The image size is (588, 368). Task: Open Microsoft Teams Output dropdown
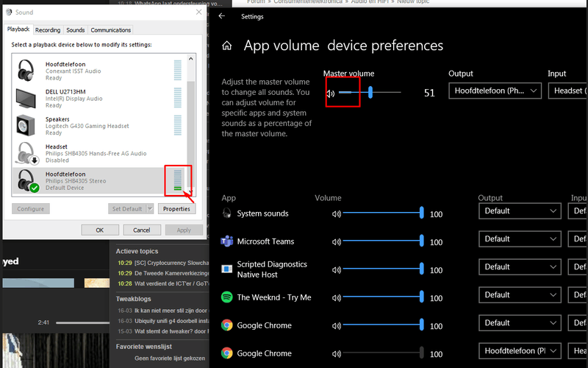tap(520, 238)
